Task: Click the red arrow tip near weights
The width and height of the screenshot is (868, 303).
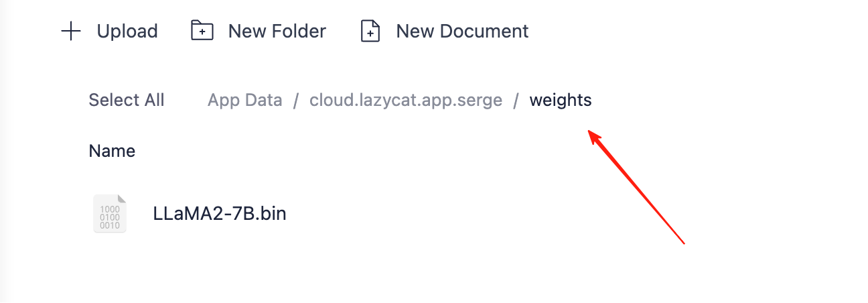Action: coord(591,132)
